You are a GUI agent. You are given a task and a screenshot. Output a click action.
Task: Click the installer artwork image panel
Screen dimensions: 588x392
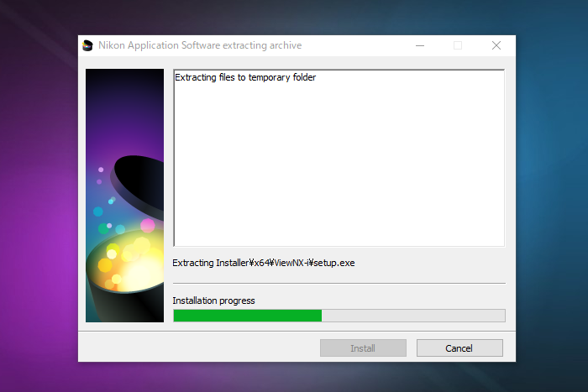[x=125, y=196]
